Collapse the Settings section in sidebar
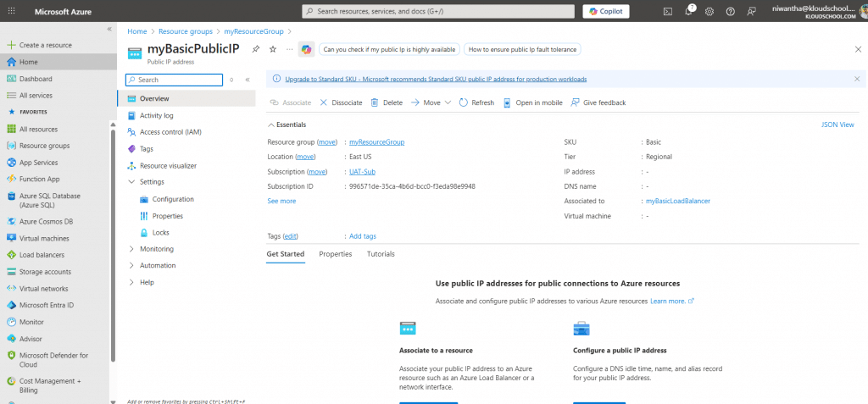 click(x=131, y=182)
